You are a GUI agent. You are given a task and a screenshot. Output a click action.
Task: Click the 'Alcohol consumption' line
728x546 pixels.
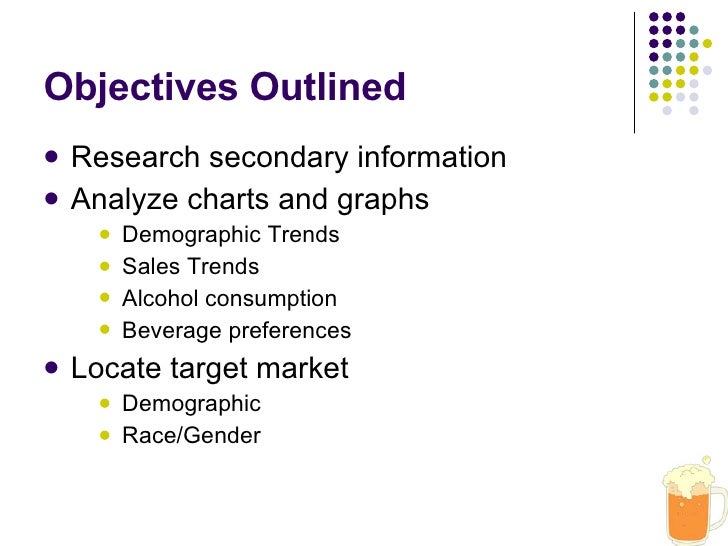point(229,299)
